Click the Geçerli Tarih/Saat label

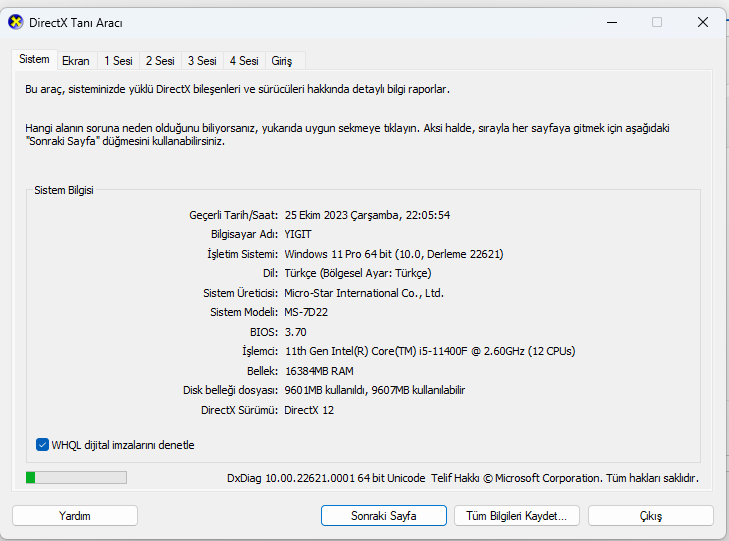(x=233, y=215)
